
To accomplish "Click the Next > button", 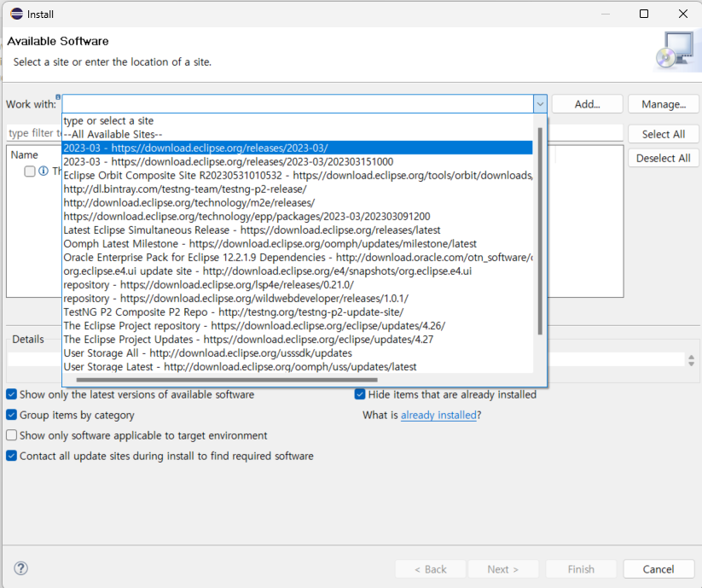I will pyautogui.click(x=502, y=569).
